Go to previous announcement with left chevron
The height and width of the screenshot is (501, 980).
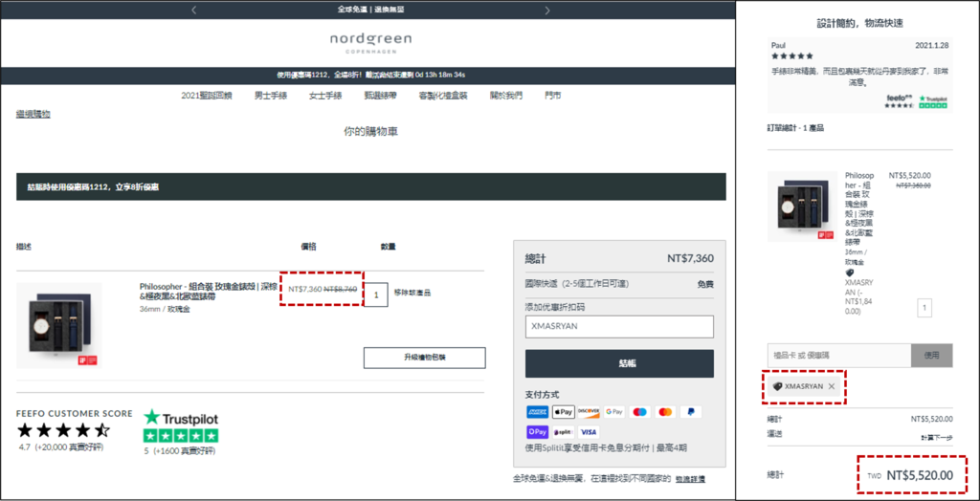193,10
